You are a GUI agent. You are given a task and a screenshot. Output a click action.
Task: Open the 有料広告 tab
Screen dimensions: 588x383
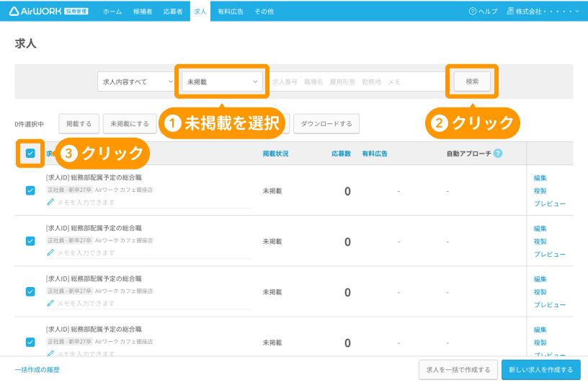coord(231,12)
